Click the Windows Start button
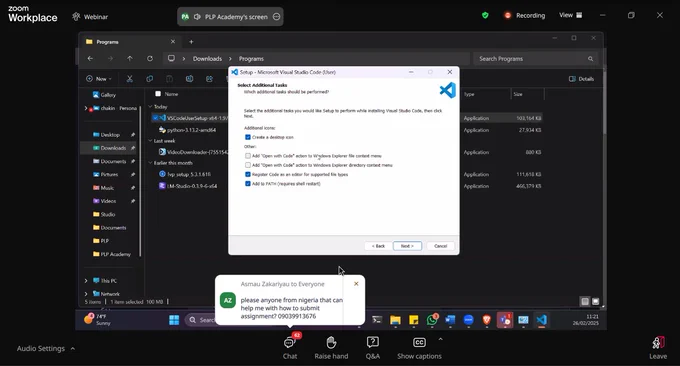This screenshot has width=680, height=366. pos(174,320)
